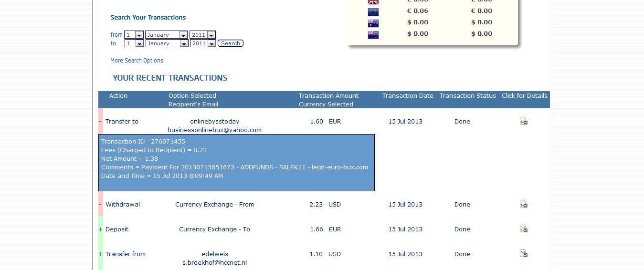Click the United Kingdom flag icon
Viewport: 644px width, 270px height.
click(x=373, y=1)
